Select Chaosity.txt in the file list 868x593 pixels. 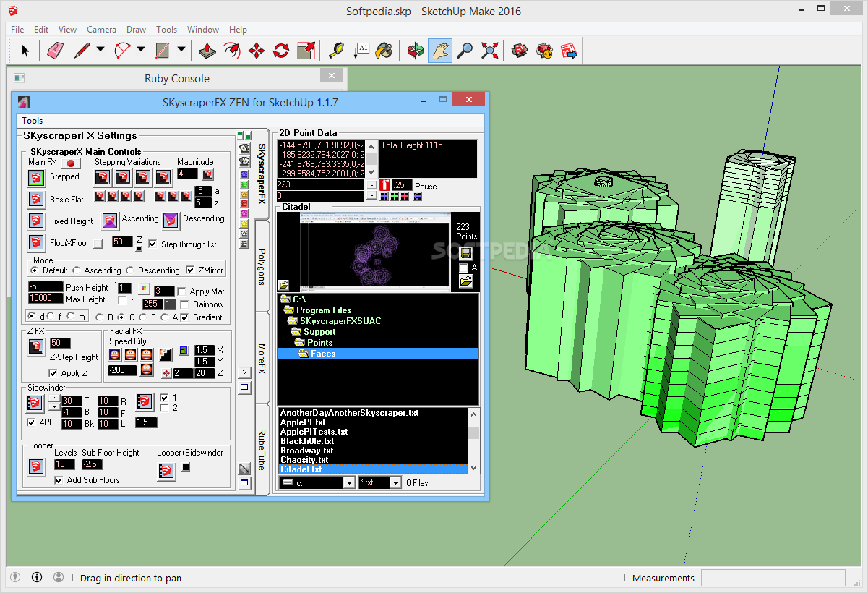tap(304, 460)
